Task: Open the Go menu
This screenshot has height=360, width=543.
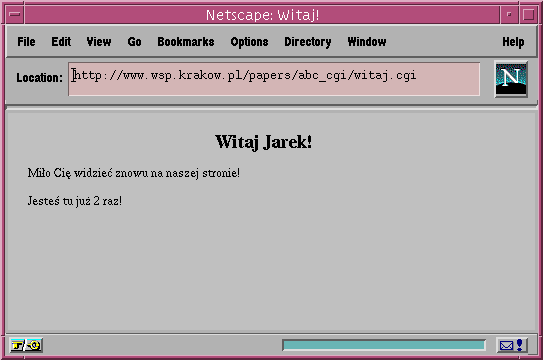Action: 134,42
